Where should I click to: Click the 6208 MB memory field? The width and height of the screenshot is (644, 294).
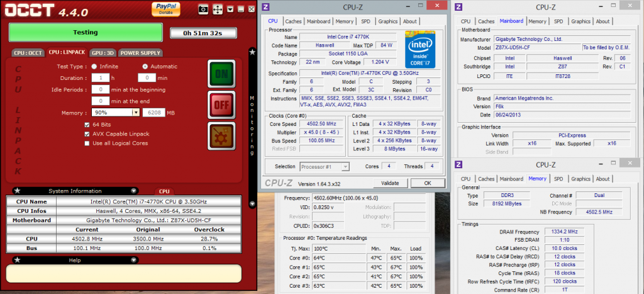point(154,113)
